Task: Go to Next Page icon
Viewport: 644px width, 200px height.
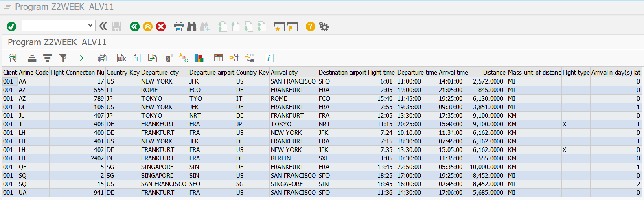Action: 249,26
